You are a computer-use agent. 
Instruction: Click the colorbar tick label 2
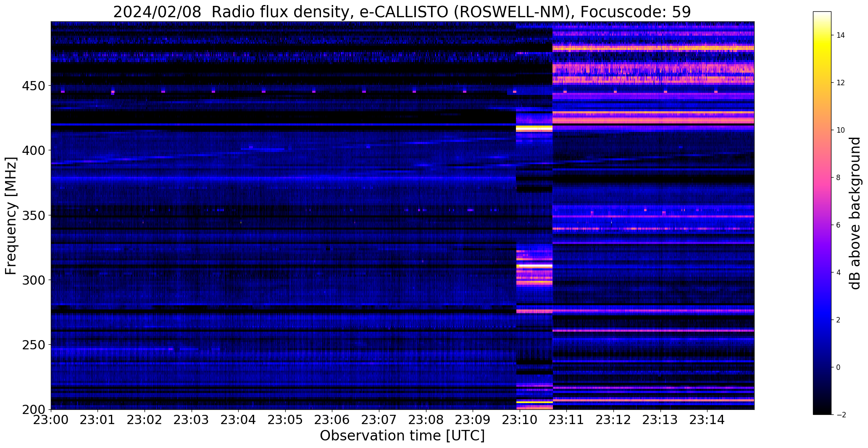[x=839, y=320]
